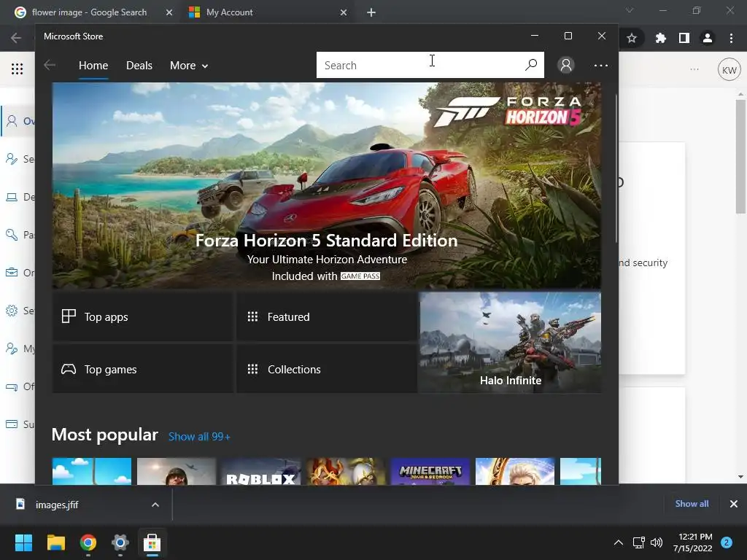Click the Show all 99+ link
The image size is (747, 560).
[199, 437]
